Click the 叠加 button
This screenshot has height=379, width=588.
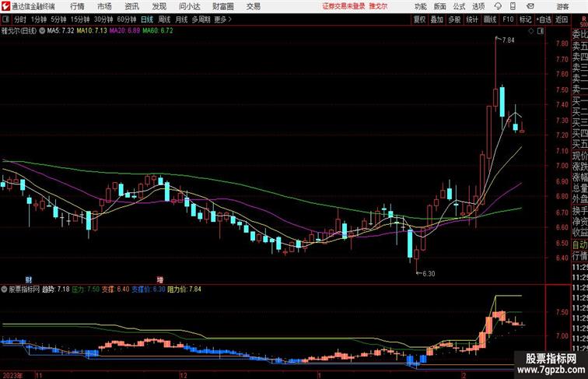pos(437,19)
